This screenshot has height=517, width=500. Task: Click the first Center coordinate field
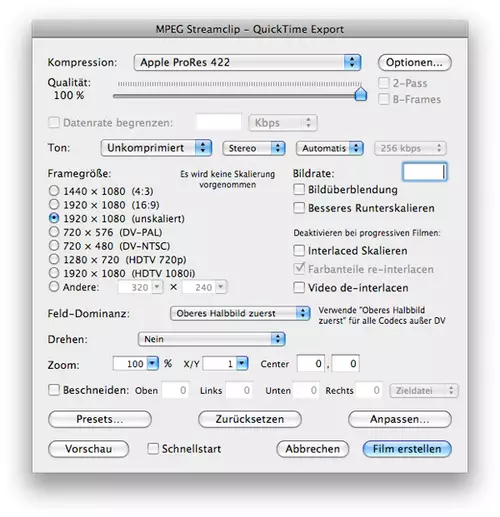311,363
